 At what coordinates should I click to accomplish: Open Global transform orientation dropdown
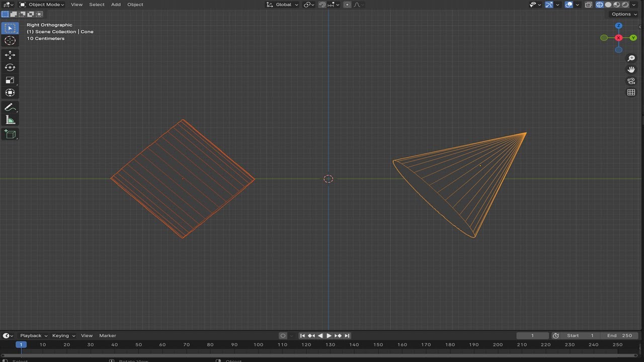click(282, 5)
